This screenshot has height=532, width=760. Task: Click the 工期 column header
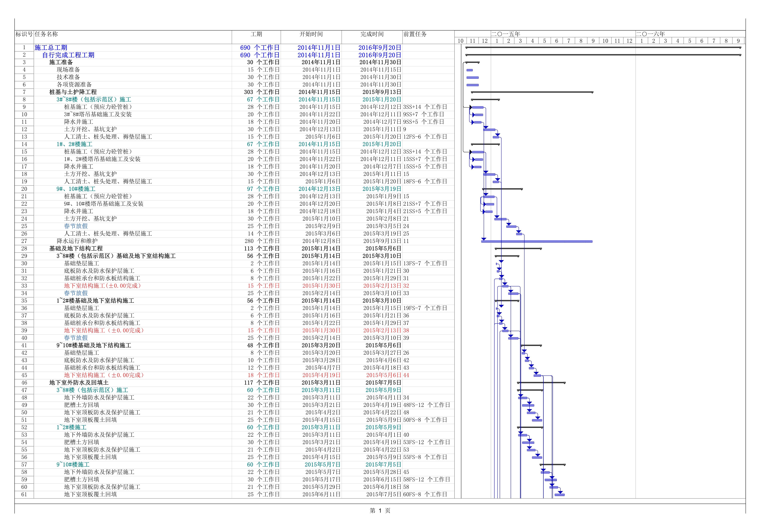(256, 34)
